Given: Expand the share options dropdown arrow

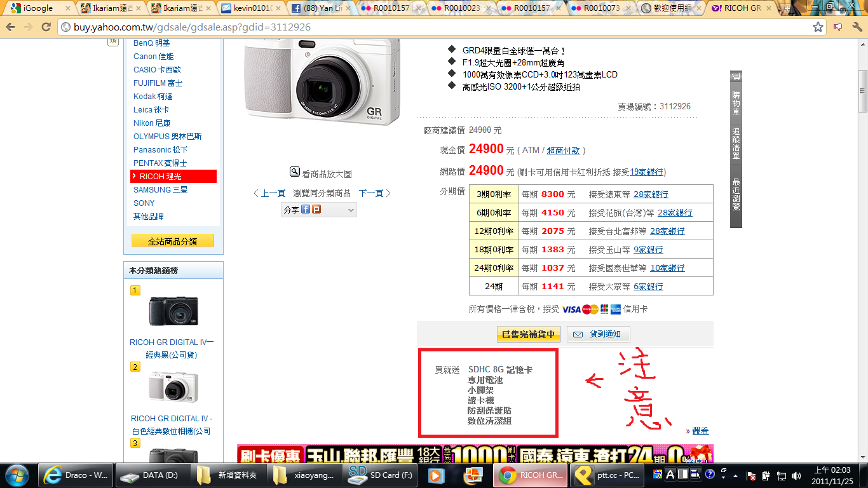Looking at the screenshot, I should click(351, 210).
